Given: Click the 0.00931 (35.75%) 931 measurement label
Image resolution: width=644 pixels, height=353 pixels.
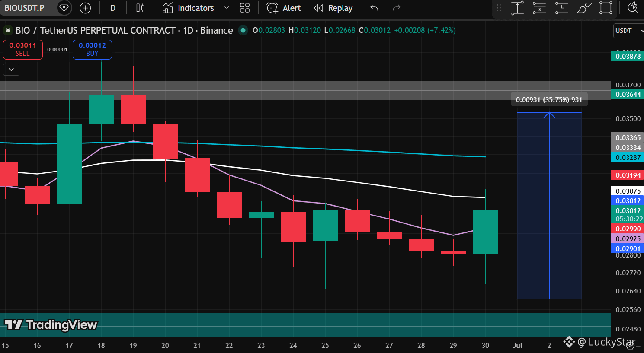Looking at the screenshot, I should point(549,100).
